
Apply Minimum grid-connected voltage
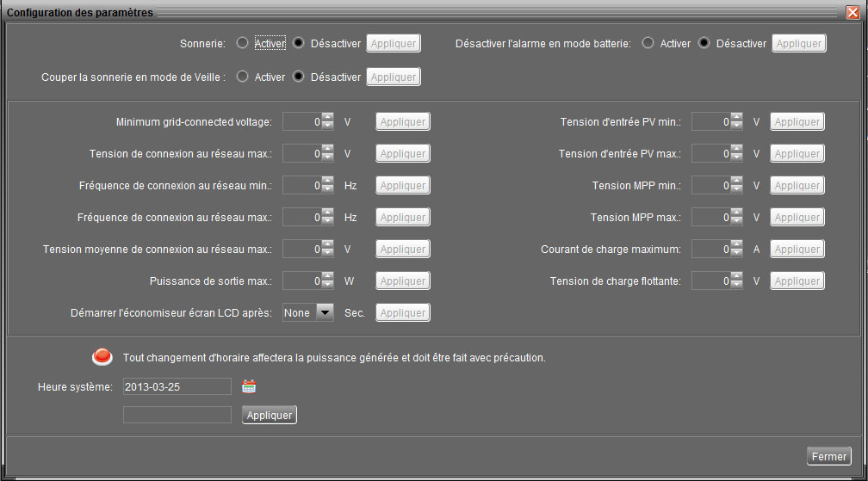click(403, 121)
